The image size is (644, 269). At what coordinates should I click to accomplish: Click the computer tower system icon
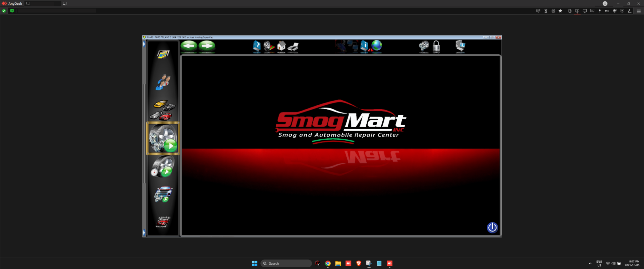(x=460, y=46)
